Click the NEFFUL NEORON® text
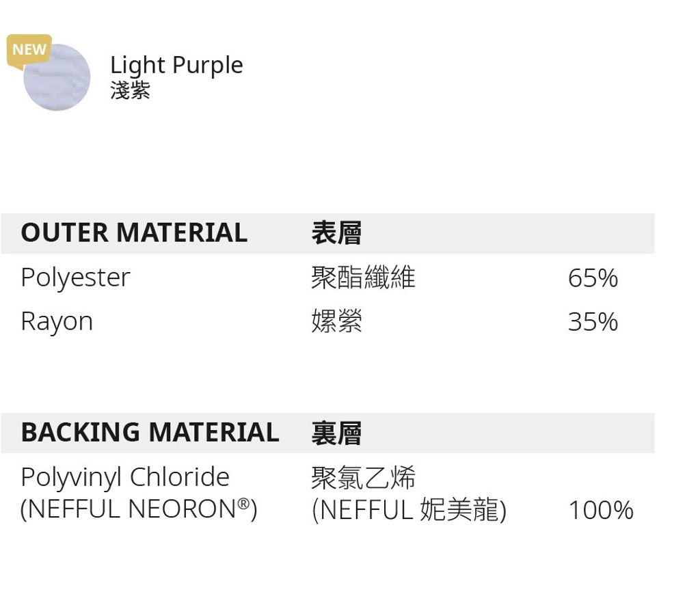The width and height of the screenshot is (700, 603). [130, 509]
